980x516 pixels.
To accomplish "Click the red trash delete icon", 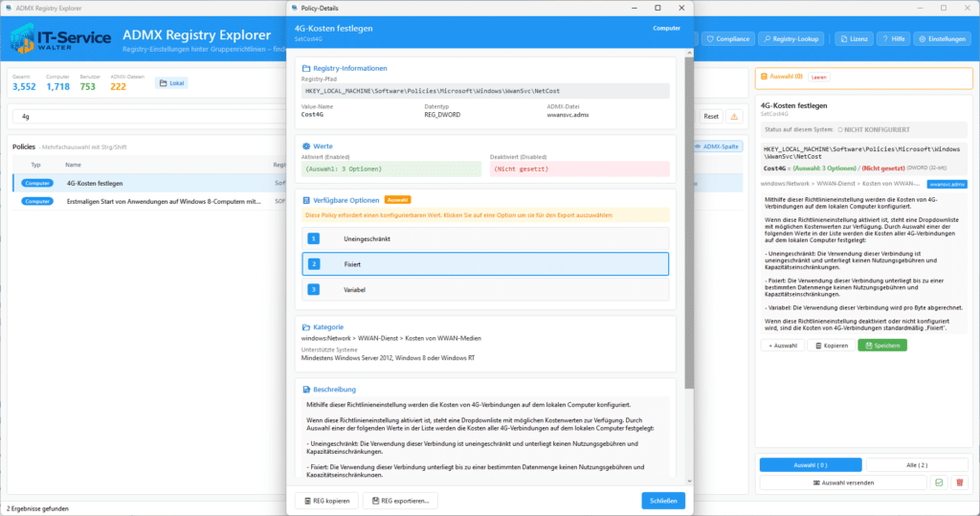I will pyautogui.click(x=959, y=482).
